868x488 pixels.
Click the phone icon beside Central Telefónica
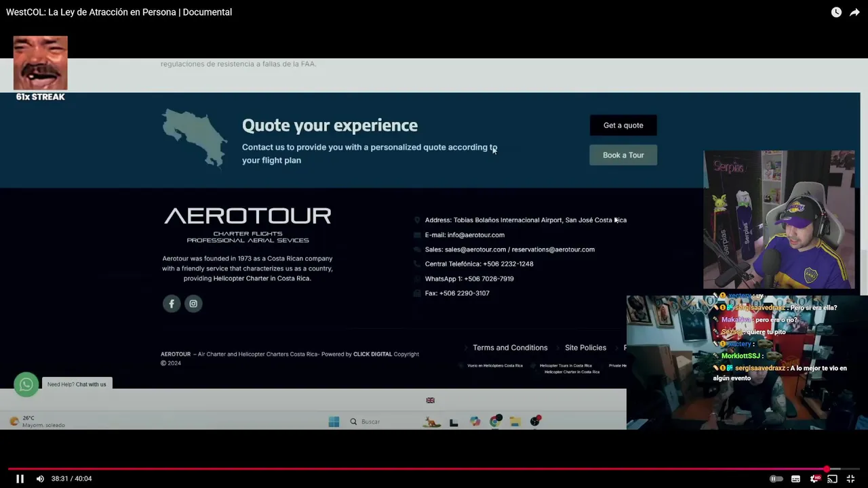(417, 264)
